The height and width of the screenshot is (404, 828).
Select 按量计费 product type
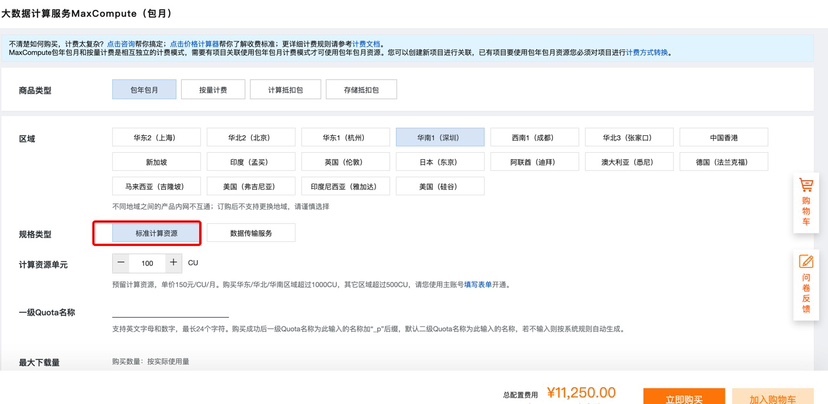coord(213,90)
